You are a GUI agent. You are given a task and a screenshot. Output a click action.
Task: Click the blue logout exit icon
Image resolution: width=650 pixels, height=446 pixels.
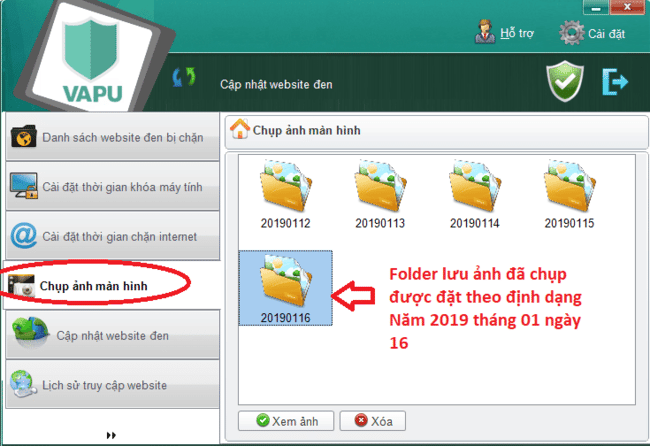614,81
